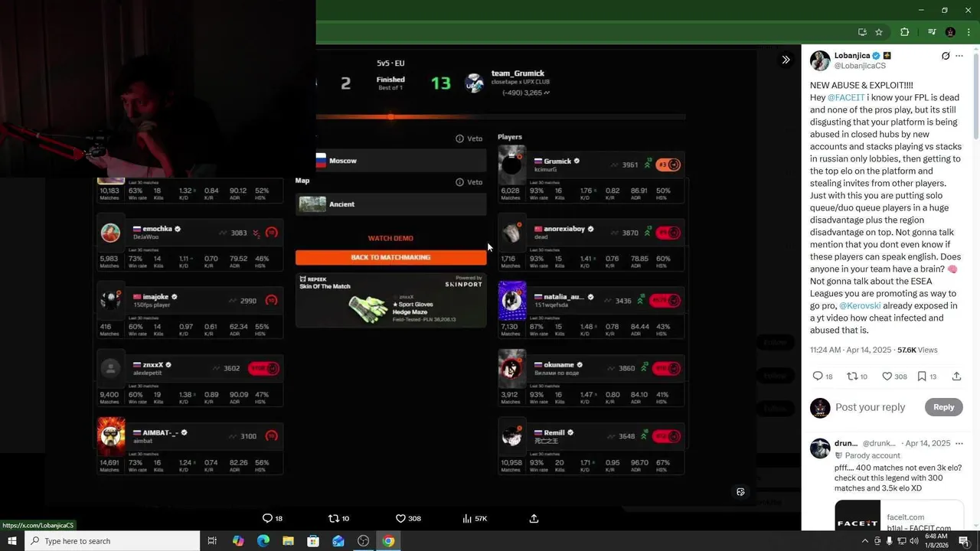Select the Ancient map row
980x551 pixels.
[x=390, y=204]
